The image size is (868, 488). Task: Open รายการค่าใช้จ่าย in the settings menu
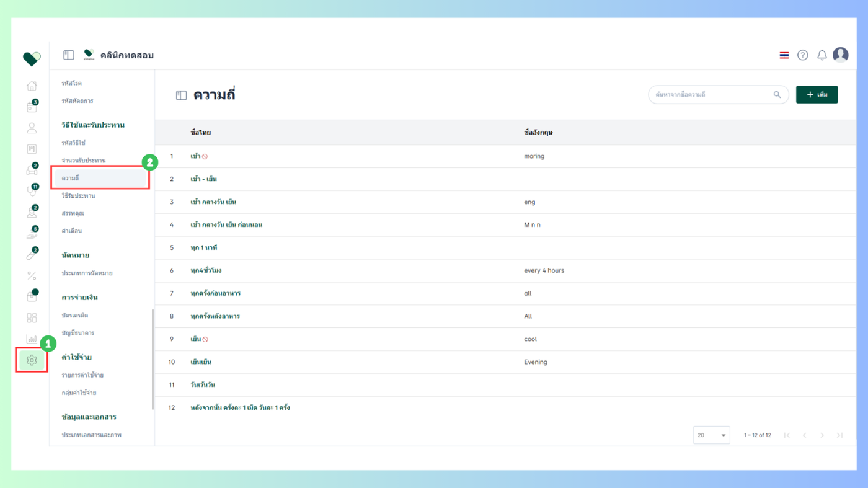tap(82, 375)
